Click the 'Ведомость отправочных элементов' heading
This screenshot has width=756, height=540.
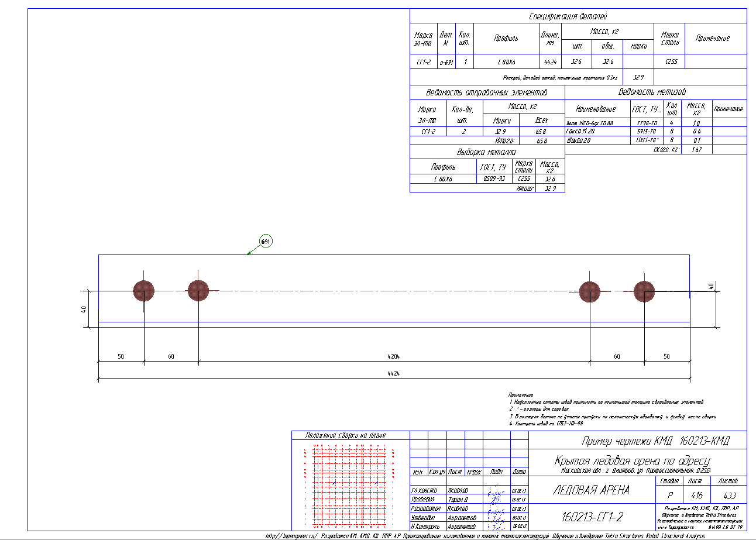pyautogui.click(x=487, y=93)
